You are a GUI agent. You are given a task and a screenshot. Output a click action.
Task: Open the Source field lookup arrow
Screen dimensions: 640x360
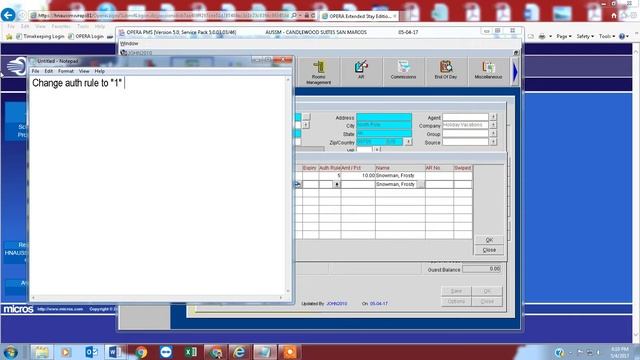[493, 142]
